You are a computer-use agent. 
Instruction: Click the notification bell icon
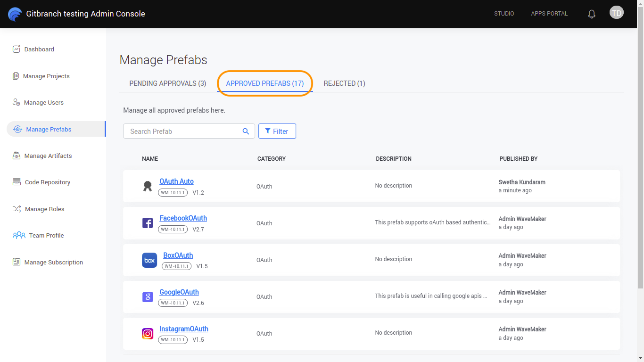592,14
